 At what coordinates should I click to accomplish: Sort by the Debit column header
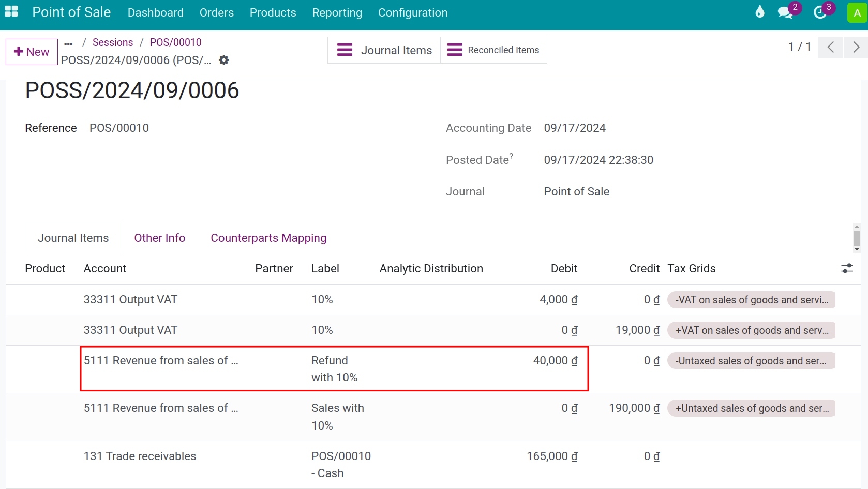564,268
